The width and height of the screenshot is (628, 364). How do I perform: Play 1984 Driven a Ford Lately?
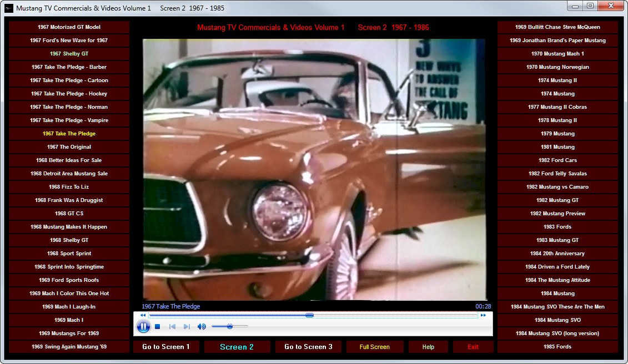point(557,267)
